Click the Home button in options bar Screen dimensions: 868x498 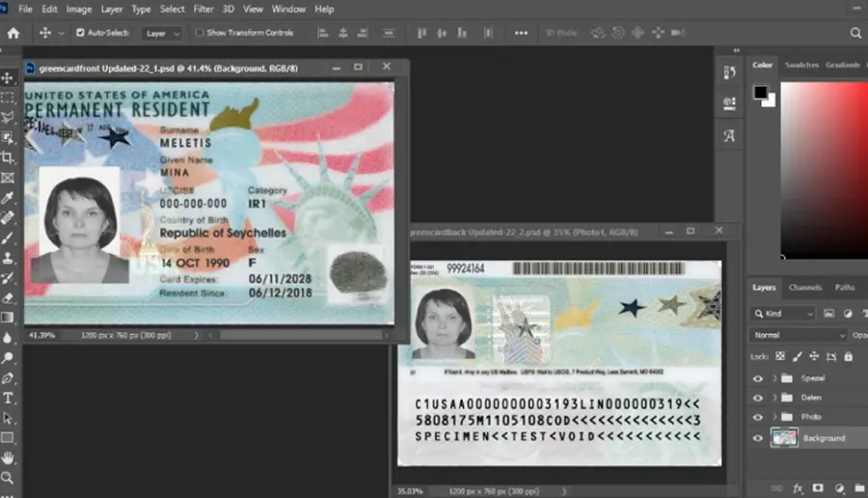coord(14,33)
